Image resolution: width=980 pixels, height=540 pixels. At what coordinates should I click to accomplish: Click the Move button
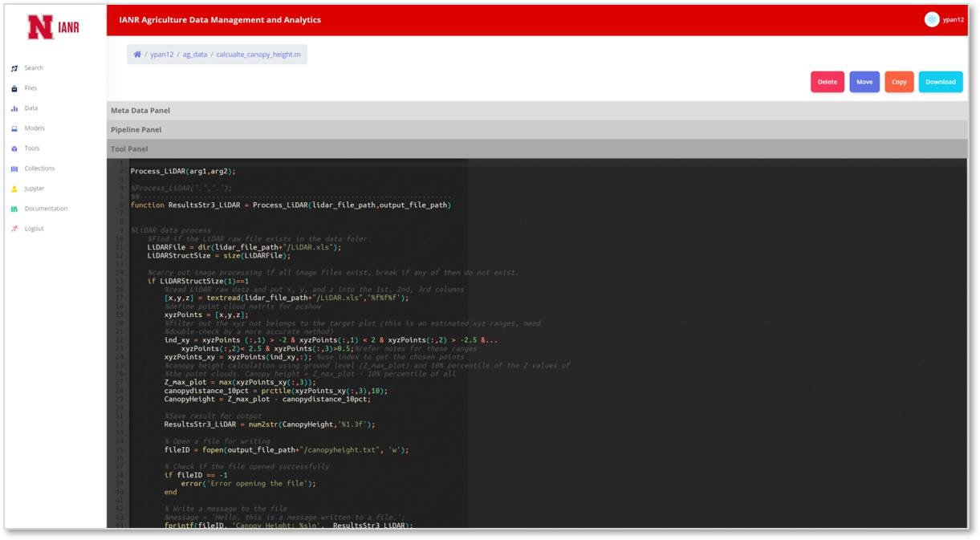pyautogui.click(x=864, y=82)
